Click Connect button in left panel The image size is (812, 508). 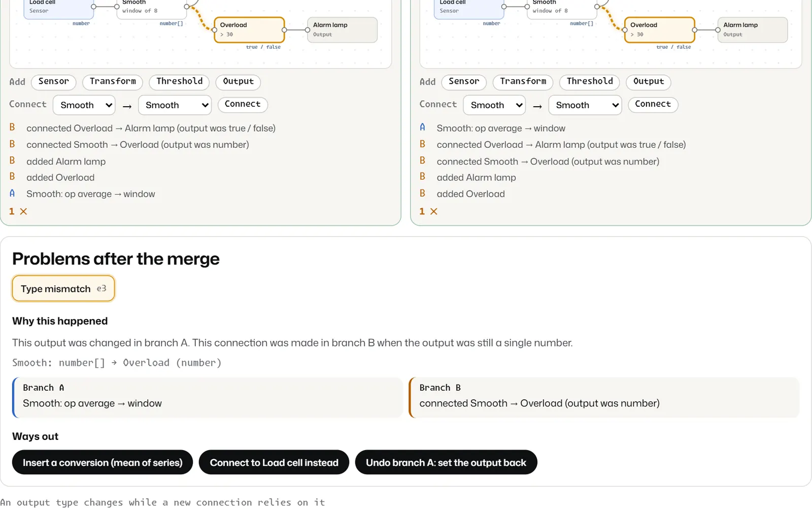243,105
